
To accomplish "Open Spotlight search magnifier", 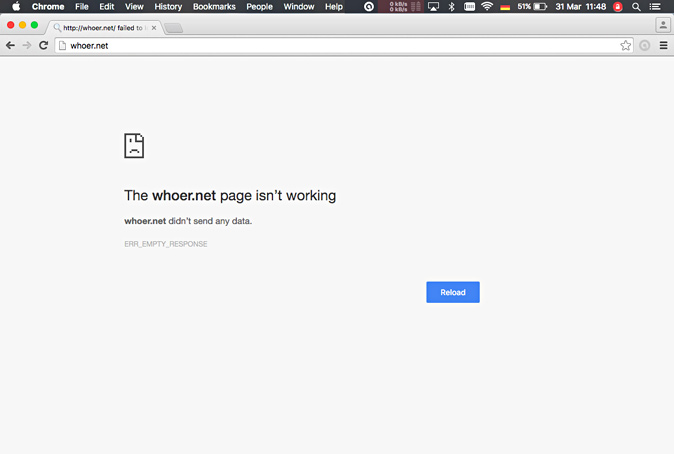I will 636,6.
